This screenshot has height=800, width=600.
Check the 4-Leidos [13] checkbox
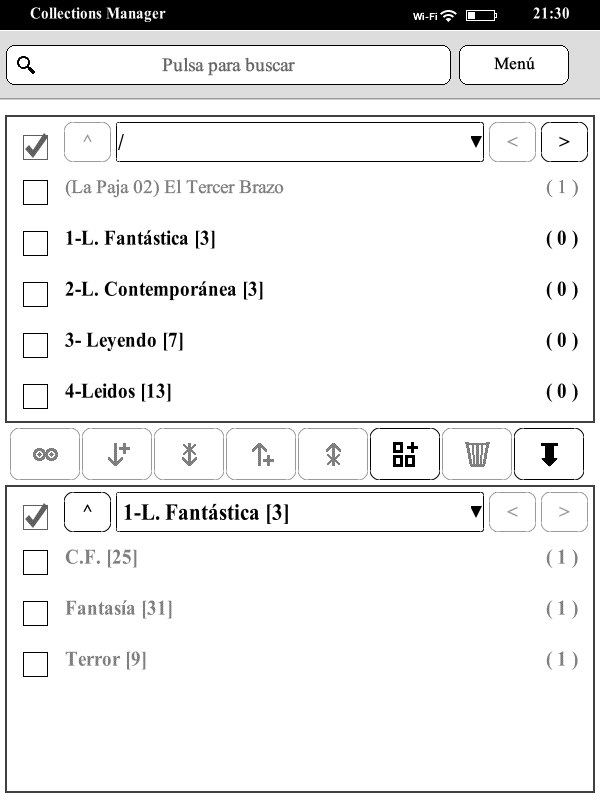(35, 396)
